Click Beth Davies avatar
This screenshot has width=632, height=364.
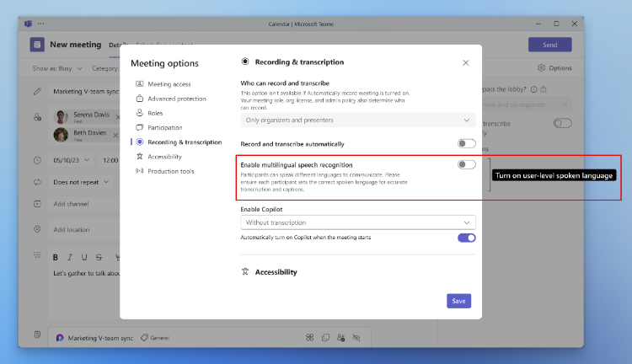pos(61,135)
